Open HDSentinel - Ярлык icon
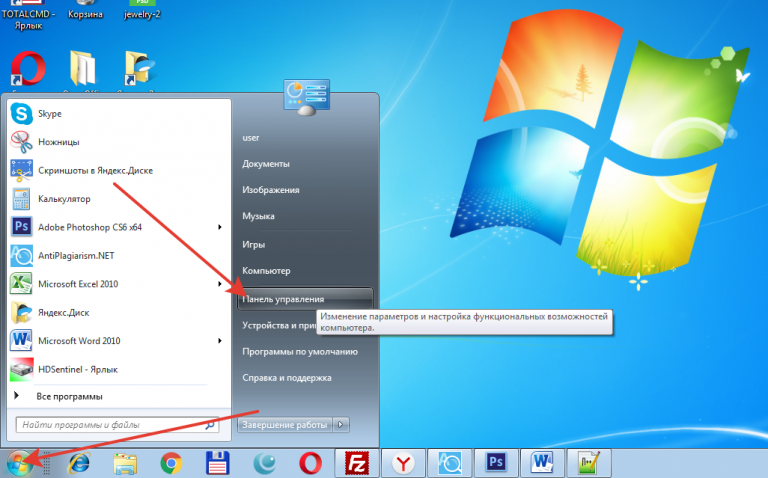 pos(22,369)
